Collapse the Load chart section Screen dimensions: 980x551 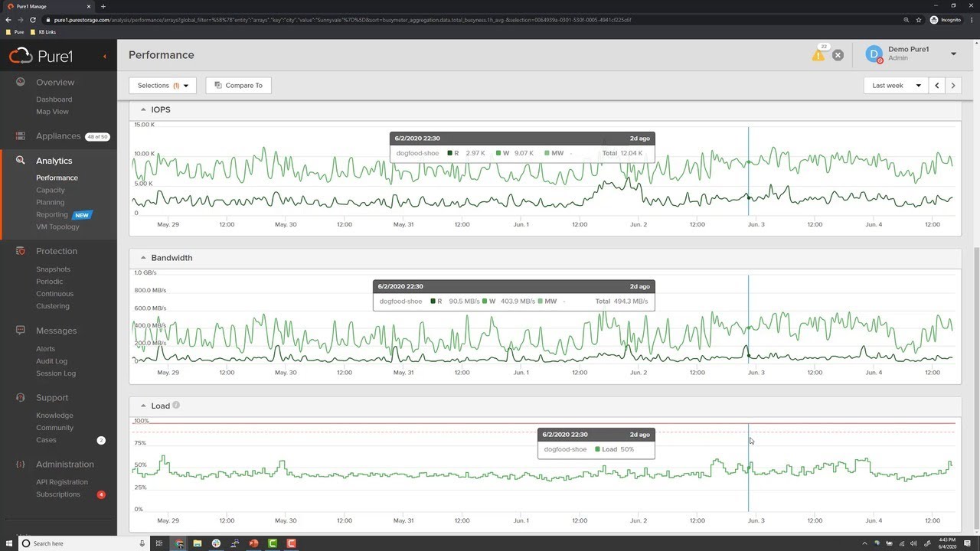pos(143,406)
